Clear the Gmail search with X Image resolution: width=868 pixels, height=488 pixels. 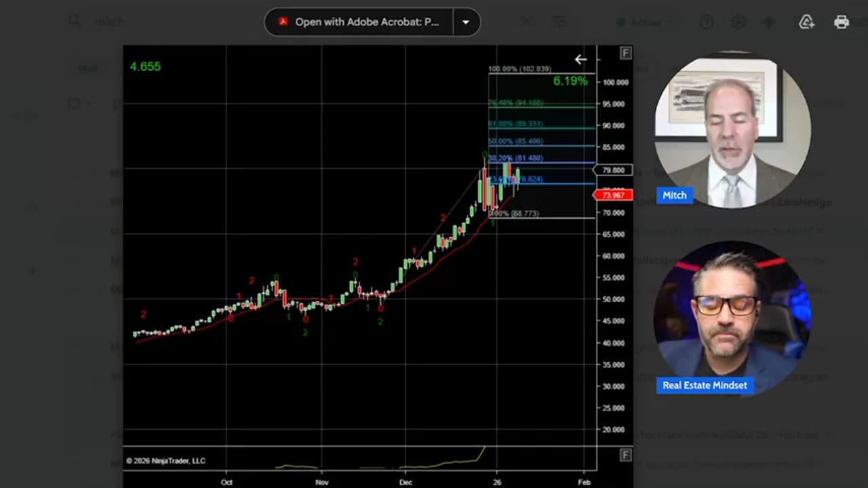pos(527,22)
